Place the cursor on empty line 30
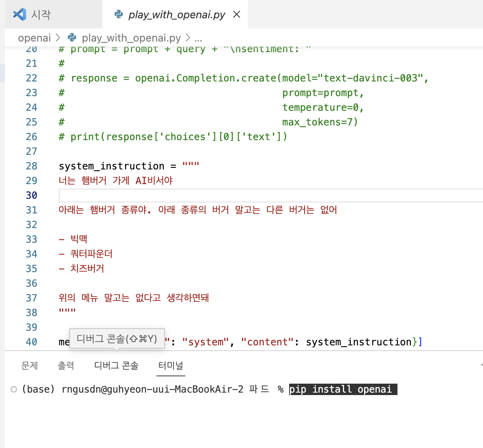The width and height of the screenshot is (483, 448). 271,195
